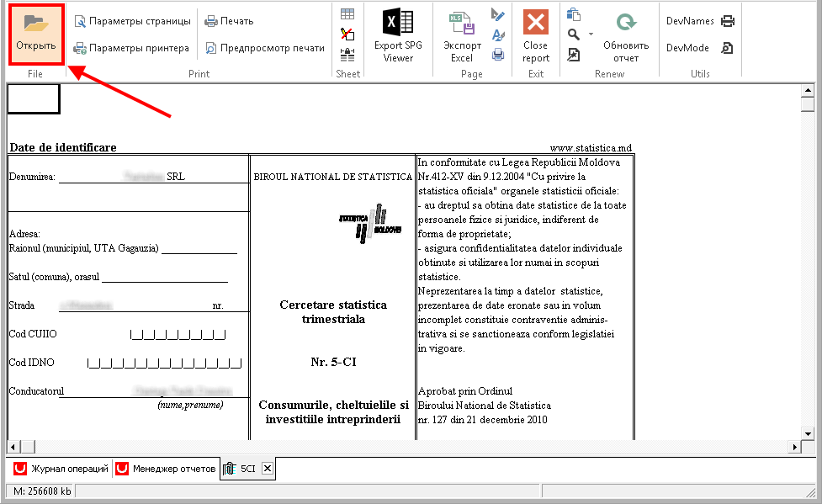
Task: Export the report with Экспорт Excel
Action: click(462, 37)
